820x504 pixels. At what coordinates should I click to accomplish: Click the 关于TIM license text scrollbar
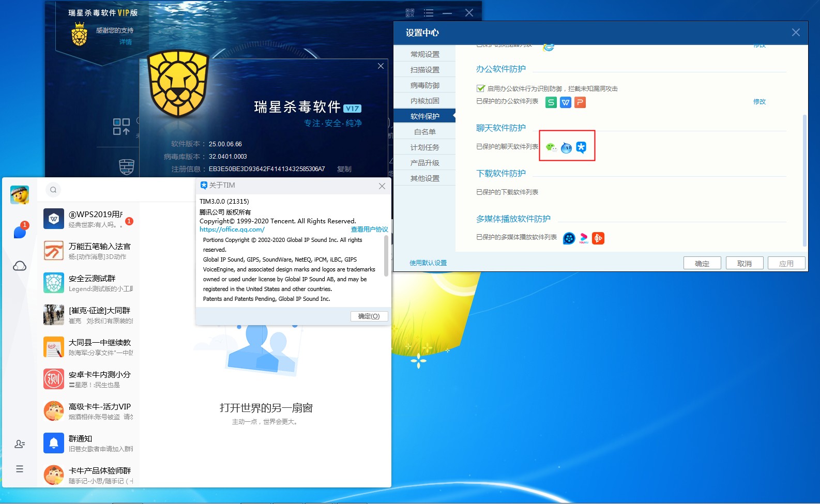pos(386,255)
